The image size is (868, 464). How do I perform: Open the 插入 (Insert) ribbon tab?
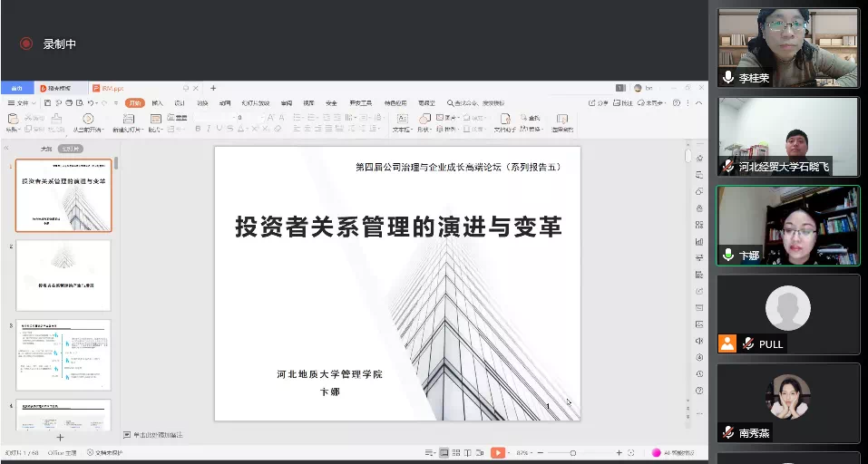(x=158, y=103)
